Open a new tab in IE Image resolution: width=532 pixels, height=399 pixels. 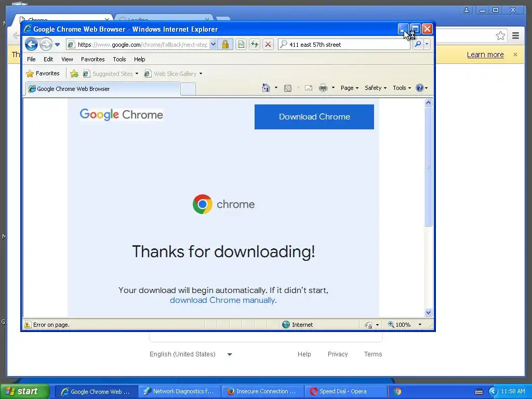(x=188, y=89)
